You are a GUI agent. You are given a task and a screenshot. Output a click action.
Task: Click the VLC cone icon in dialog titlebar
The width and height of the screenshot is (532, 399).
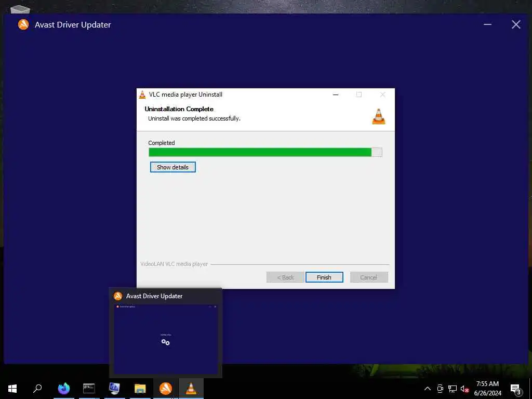pyautogui.click(x=142, y=95)
